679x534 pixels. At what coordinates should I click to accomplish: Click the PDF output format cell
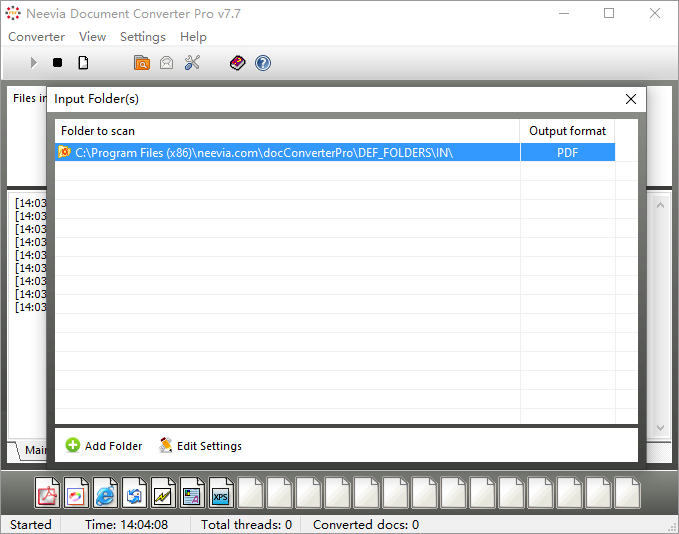[x=567, y=152]
